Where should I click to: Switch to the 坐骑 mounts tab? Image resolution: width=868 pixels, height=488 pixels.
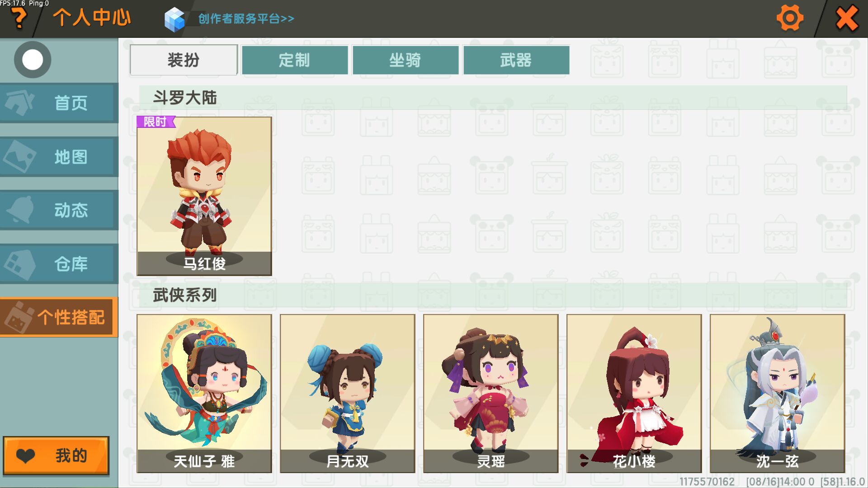pyautogui.click(x=406, y=60)
